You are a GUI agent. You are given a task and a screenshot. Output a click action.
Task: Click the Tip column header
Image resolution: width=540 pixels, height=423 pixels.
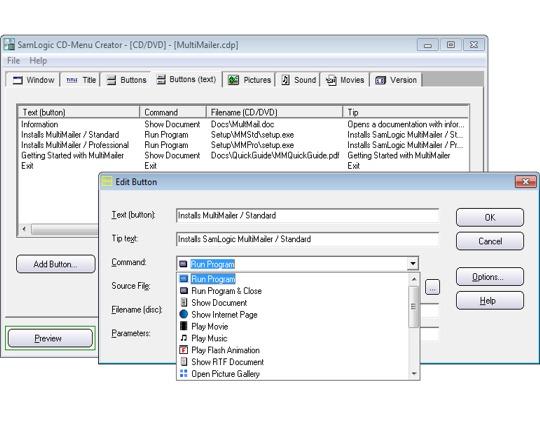(x=406, y=112)
